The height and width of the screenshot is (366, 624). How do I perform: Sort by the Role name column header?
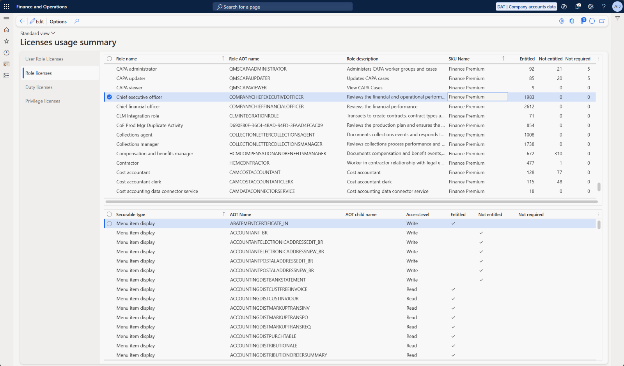126,58
